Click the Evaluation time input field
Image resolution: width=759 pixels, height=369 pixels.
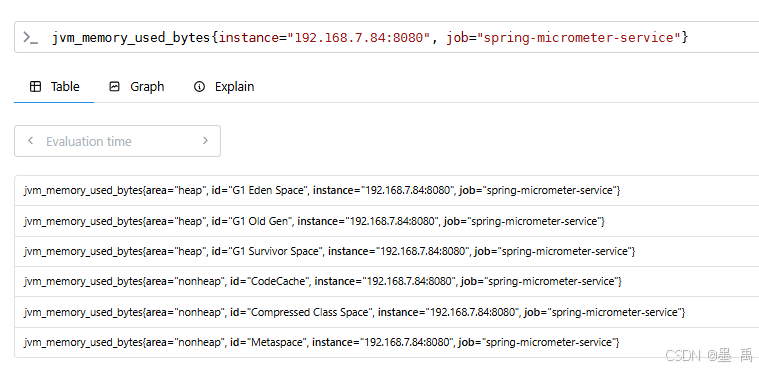(118, 141)
